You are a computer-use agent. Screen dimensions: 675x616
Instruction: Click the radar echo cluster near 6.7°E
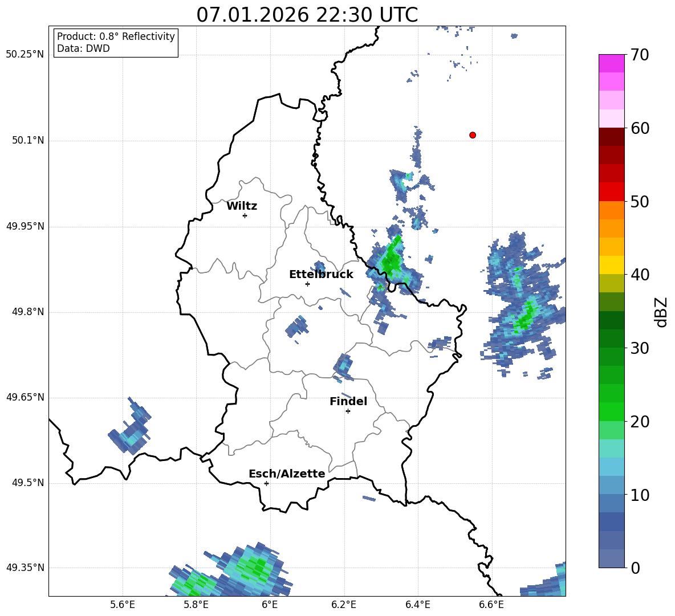tap(523, 305)
